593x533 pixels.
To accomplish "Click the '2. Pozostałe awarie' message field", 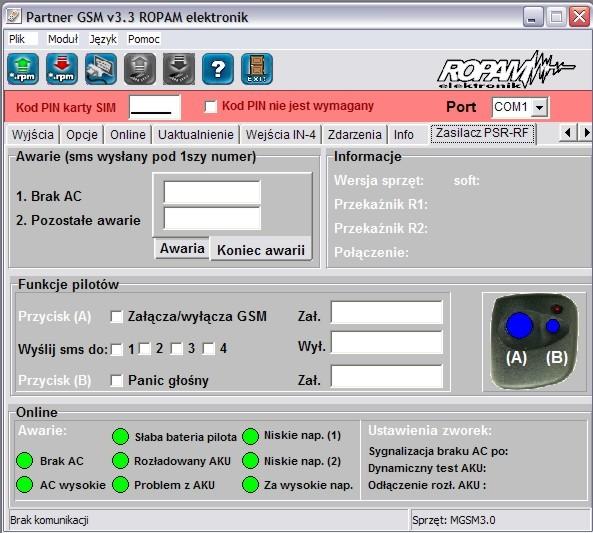I will point(212,218).
